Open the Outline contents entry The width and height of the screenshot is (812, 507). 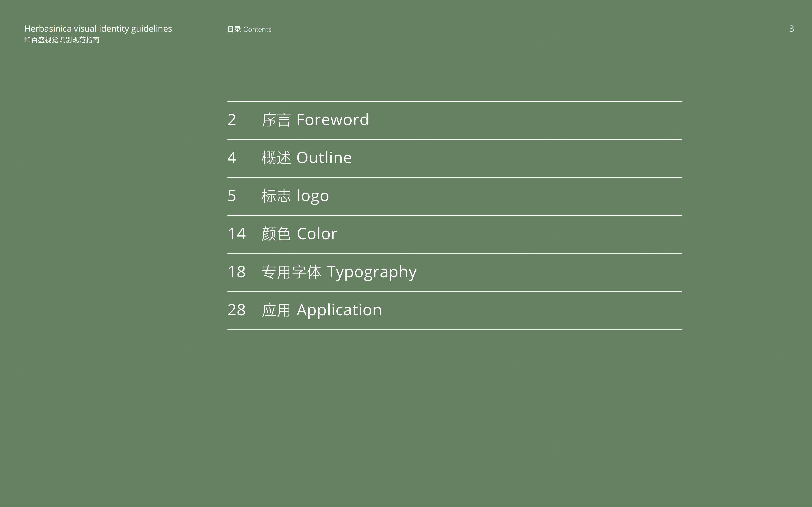tap(455, 158)
